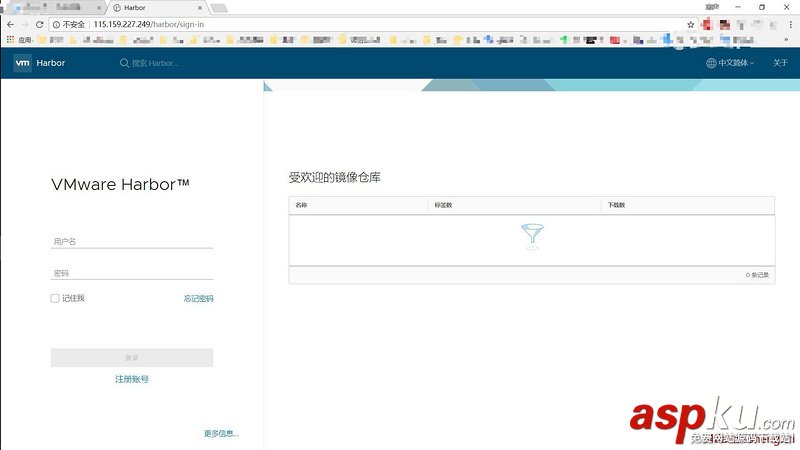Click the 0 条记录 record count text
Viewport: 800px width, 450px height.
click(757, 275)
